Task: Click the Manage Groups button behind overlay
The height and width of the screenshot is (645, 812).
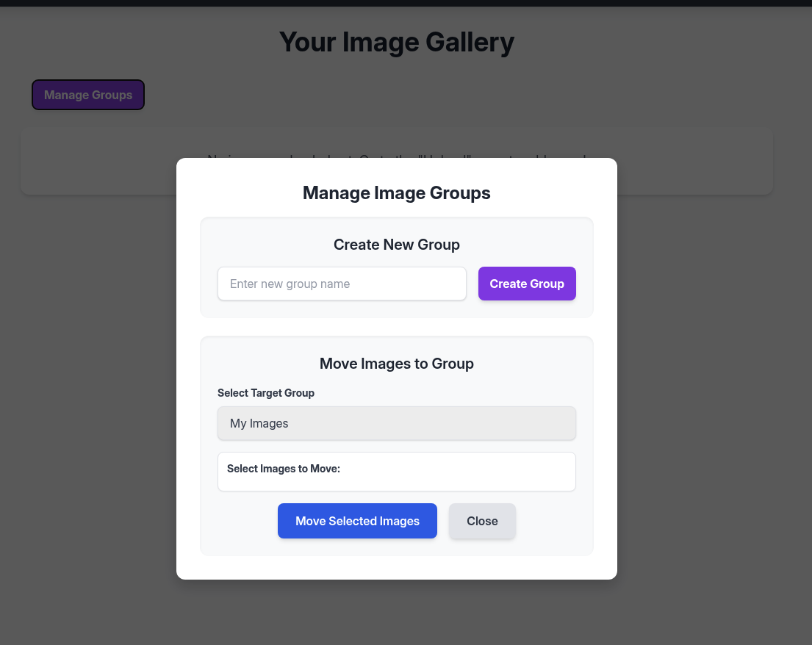Action: [88, 95]
